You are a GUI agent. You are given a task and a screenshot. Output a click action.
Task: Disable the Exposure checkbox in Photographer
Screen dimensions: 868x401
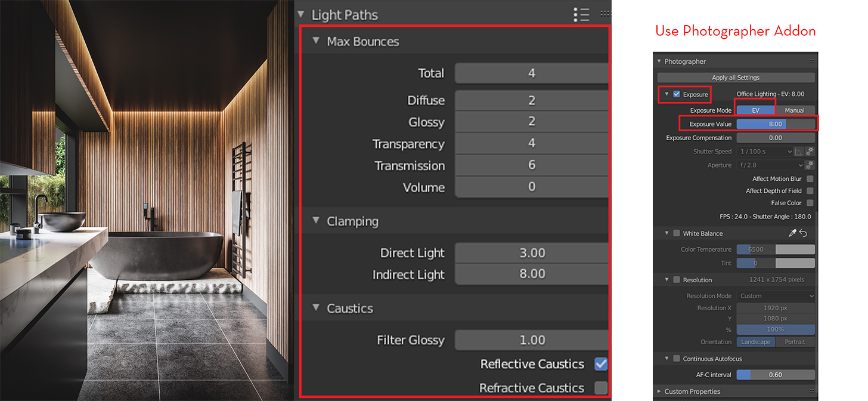tap(677, 94)
